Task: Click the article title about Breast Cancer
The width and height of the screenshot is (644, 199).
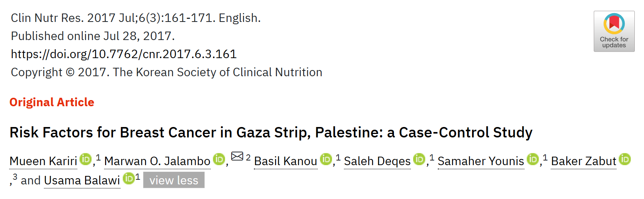Action: 271,132
